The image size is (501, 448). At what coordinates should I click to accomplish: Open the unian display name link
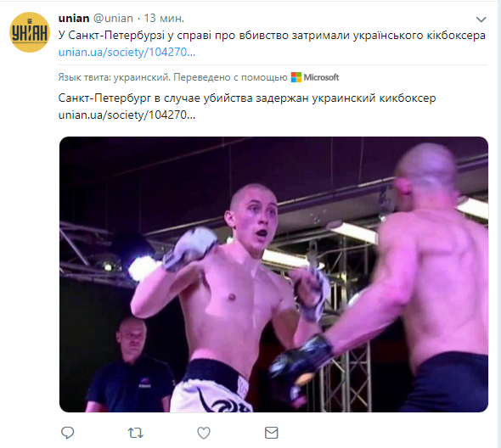tap(74, 18)
